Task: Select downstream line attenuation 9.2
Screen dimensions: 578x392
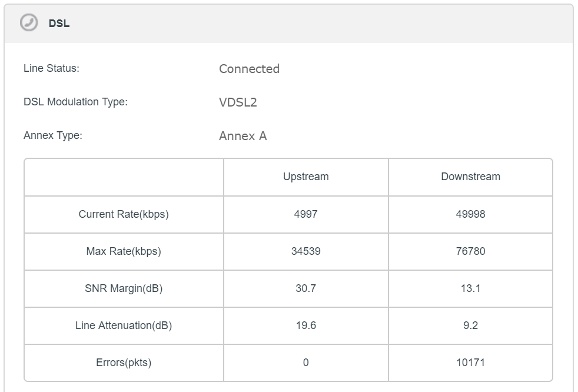Action: (x=470, y=325)
